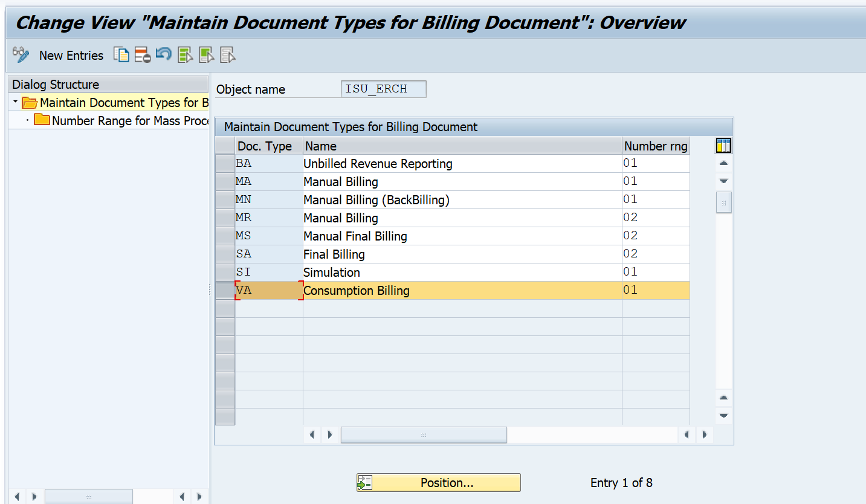Screen dimensions: 866x504
Task: Click the Number rng column header
Action: point(656,146)
